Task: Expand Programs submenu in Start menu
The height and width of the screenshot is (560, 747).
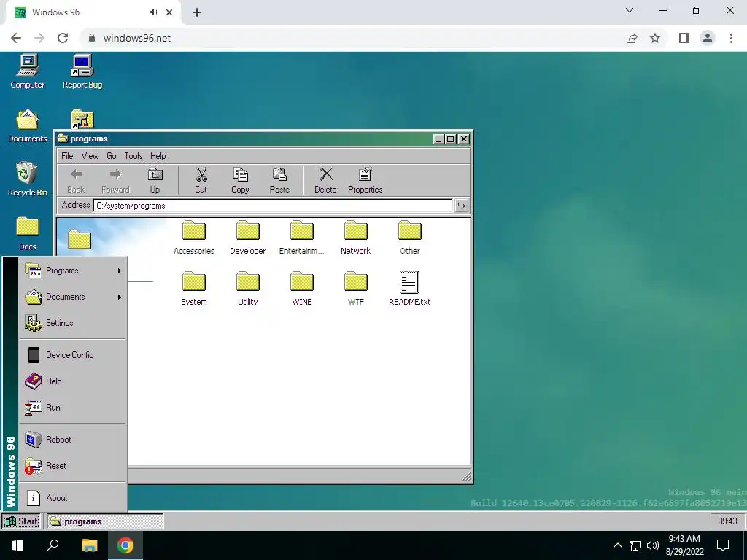Action: pos(74,271)
